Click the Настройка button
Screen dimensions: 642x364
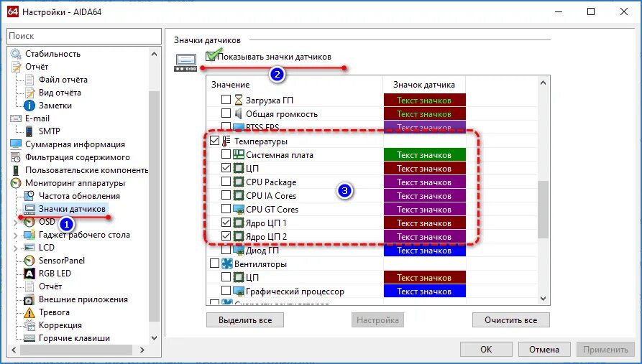click(x=377, y=320)
